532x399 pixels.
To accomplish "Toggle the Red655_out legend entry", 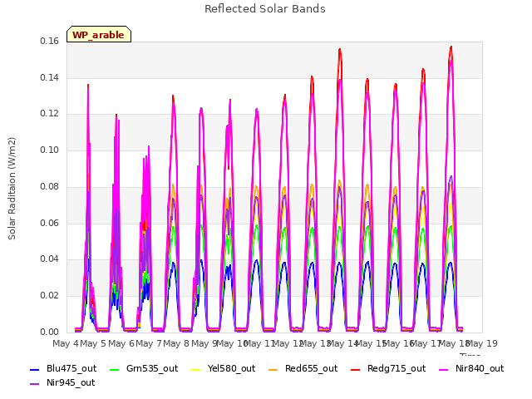I will tap(303, 368).
